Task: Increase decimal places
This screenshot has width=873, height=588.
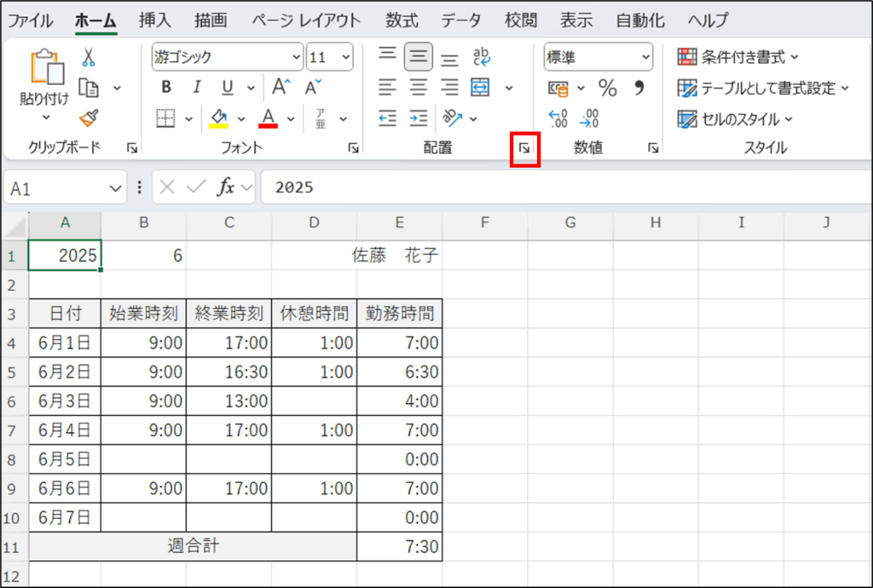Action: [558, 118]
